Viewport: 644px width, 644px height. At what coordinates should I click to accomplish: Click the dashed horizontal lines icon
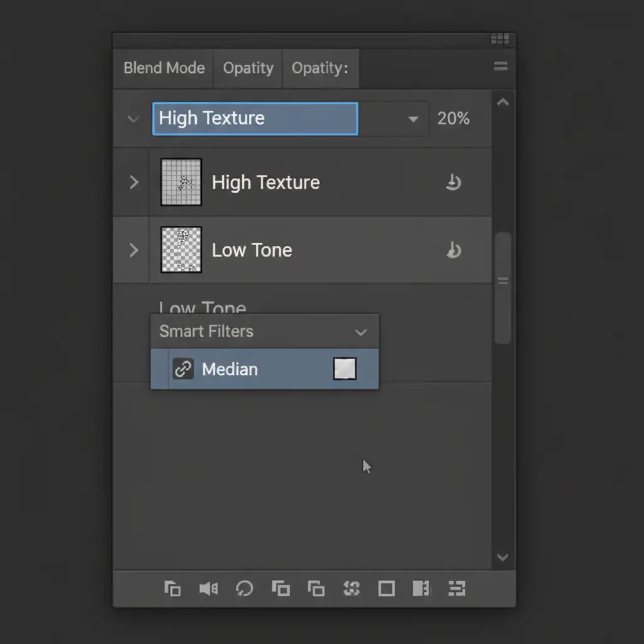click(x=456, y=589)
